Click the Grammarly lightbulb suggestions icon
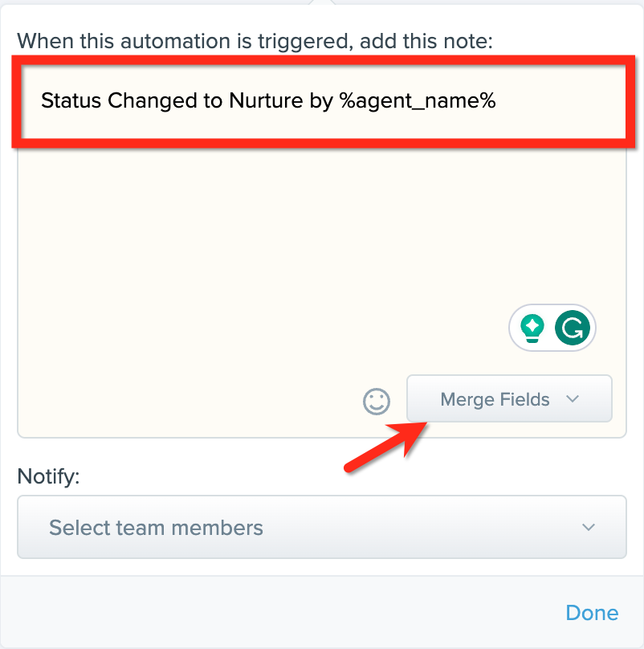 pyautogui.click(x=532, y=328)
